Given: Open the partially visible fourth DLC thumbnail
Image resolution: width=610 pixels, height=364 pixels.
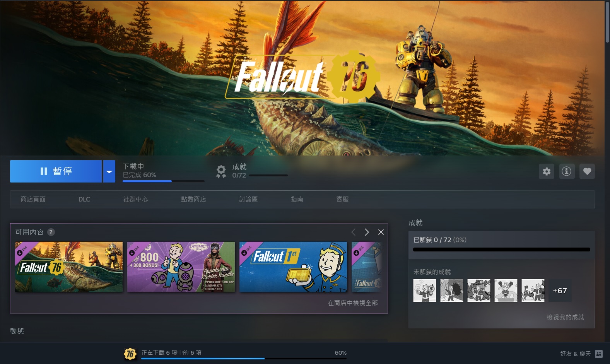Looking at the screenshot, I should [367, 267].
